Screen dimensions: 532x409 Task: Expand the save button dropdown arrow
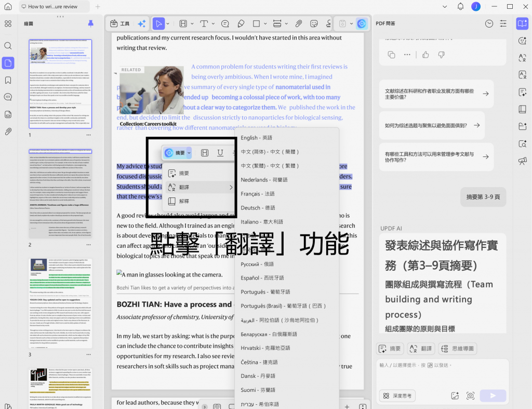click(x=352, y=24)
